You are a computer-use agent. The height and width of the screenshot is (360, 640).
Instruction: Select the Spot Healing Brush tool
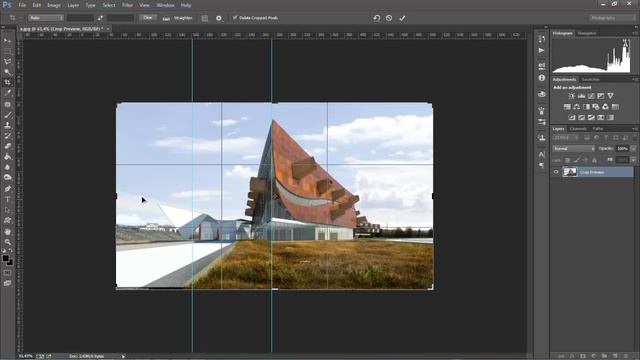pyautogui.click(x=7, y=104)
